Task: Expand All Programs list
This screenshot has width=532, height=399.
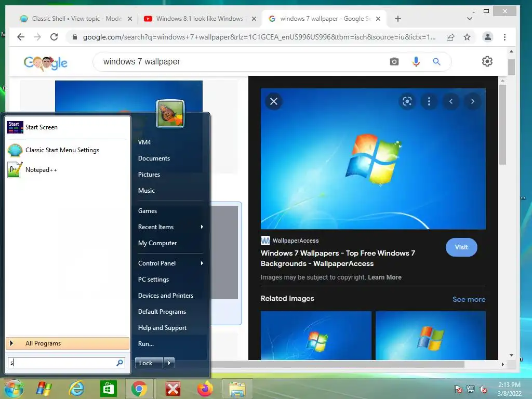Action: tap(67, 343)
